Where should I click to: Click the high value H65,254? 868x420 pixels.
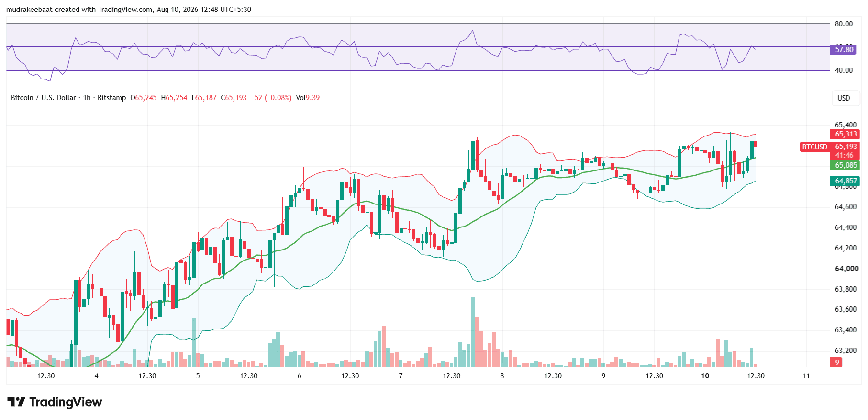coord(174,98)
